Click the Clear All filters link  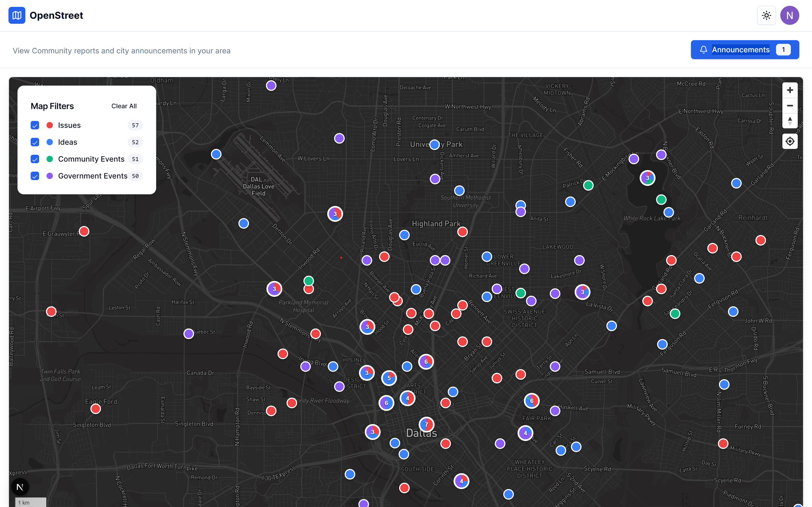point(124,106)
